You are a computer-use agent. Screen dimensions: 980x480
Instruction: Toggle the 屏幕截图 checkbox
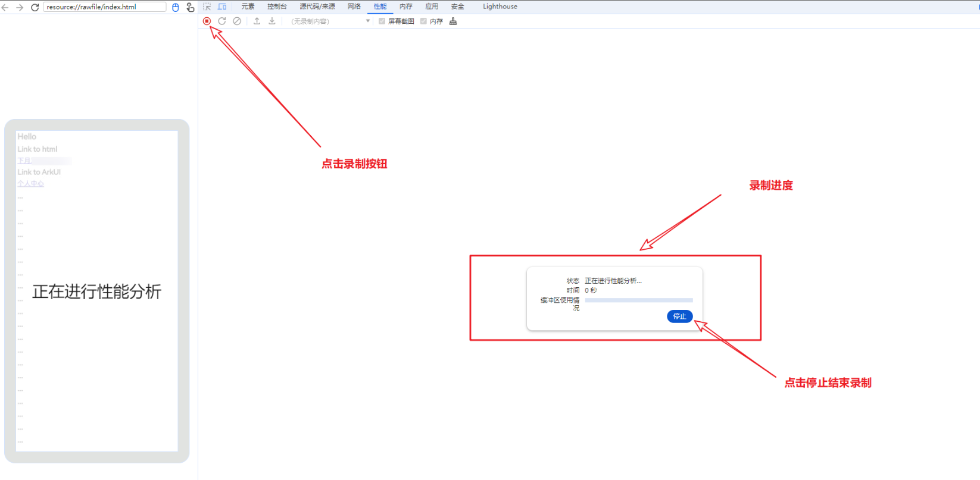tap(382, 21)
